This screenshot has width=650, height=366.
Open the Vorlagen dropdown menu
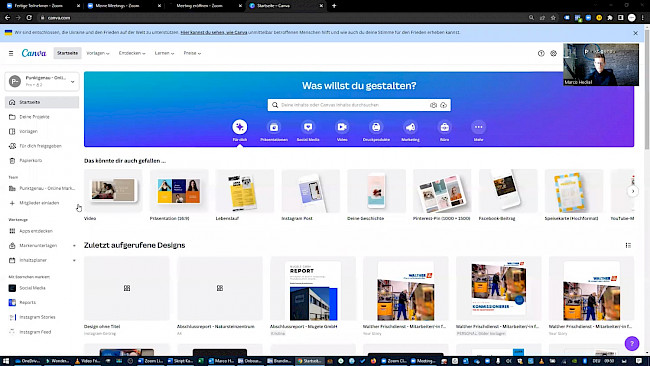point(98,53)
